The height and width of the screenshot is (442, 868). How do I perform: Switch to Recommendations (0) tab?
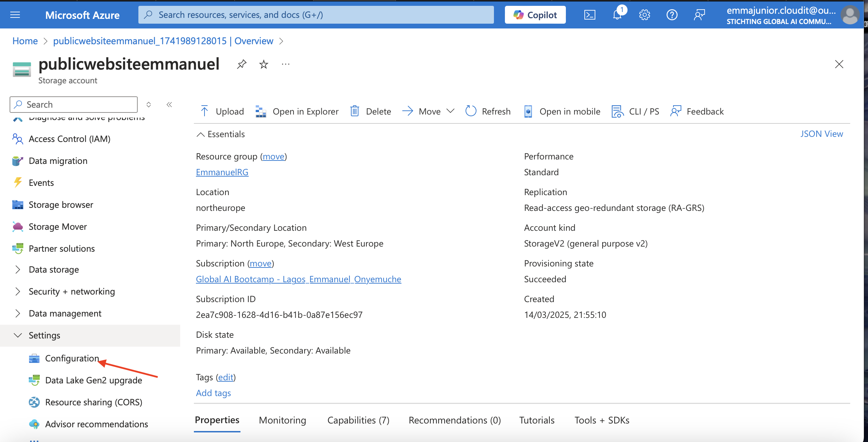pos(455,420)
